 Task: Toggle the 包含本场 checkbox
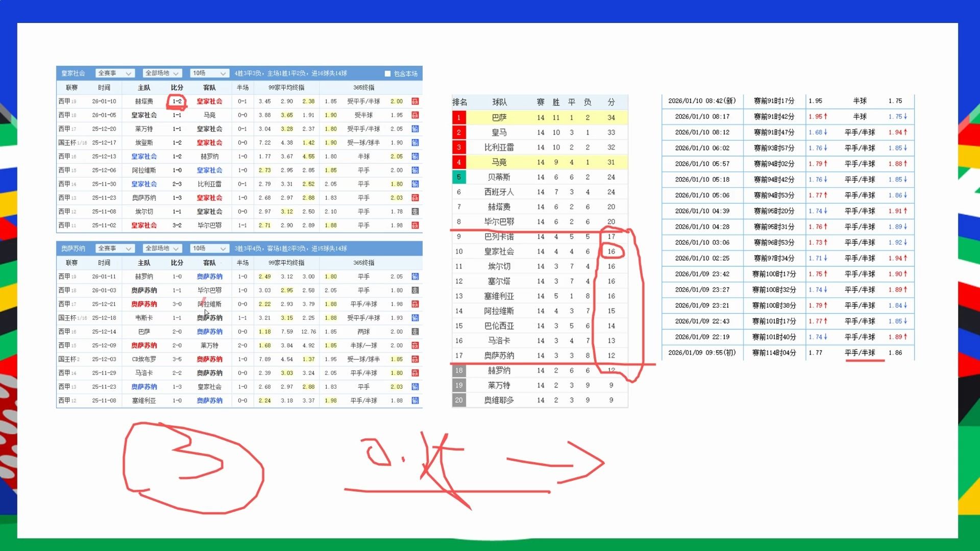tap(387, 73)
